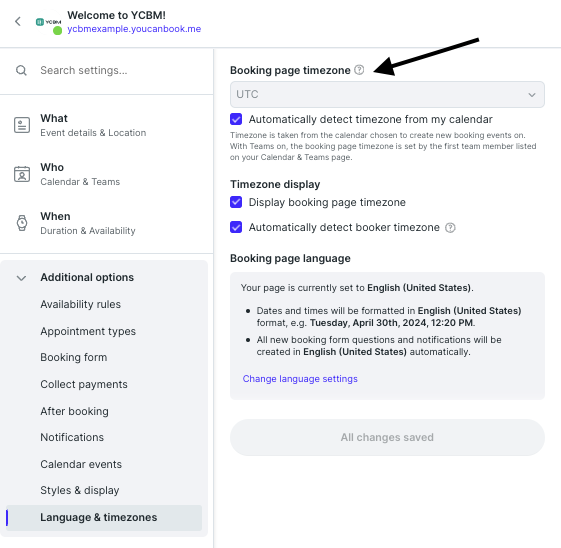Click the back arrow icon
The image size is (561, 548).
pyautogui.click(x=18, y=21)
